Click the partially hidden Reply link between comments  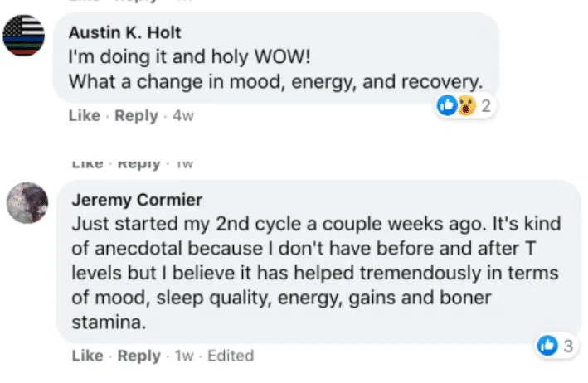[139, 165]
